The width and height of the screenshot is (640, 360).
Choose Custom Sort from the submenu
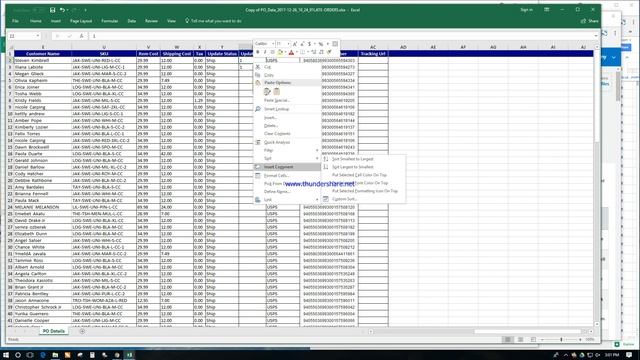[363, 199]
